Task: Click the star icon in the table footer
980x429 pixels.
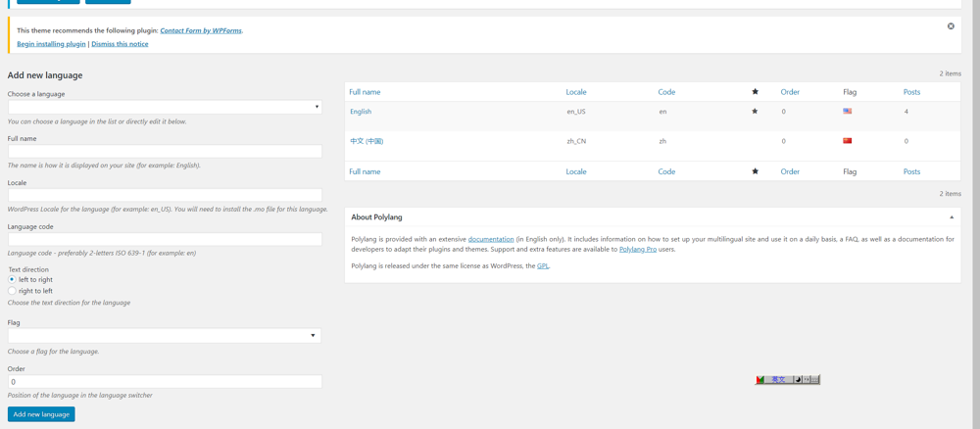Action: point(755,171)
